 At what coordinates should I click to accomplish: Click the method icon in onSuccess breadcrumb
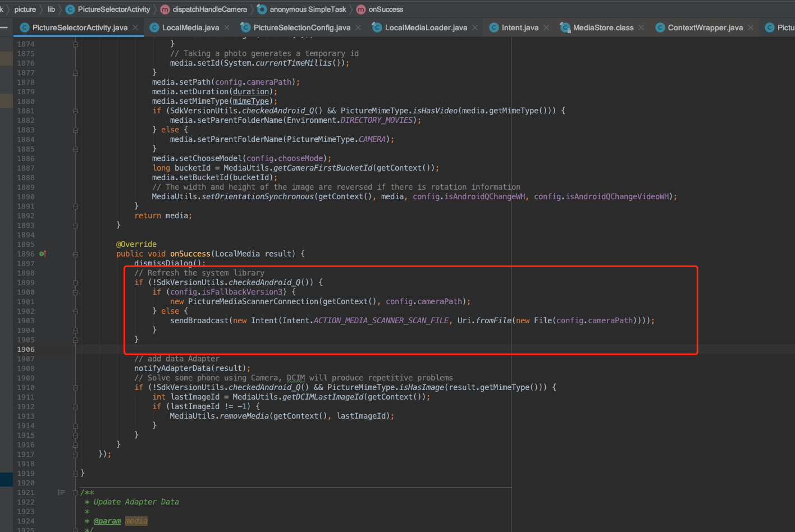(360, 9)
